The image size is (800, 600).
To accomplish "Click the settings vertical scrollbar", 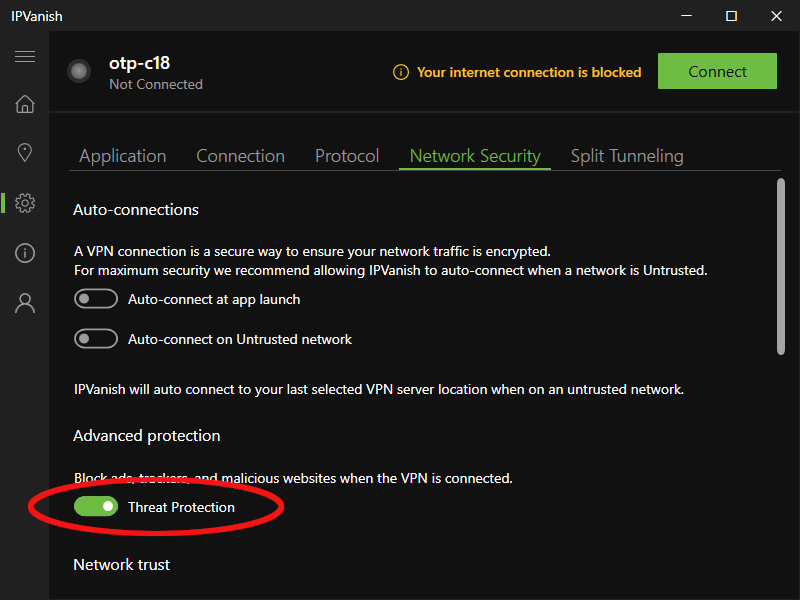I will point(781,266).
